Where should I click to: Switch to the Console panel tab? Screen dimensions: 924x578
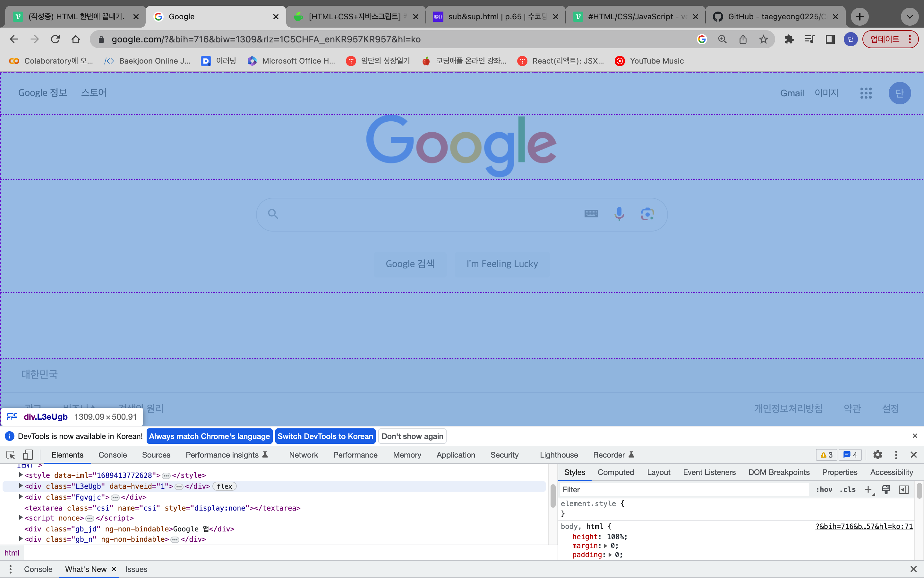tap(113, 455)
